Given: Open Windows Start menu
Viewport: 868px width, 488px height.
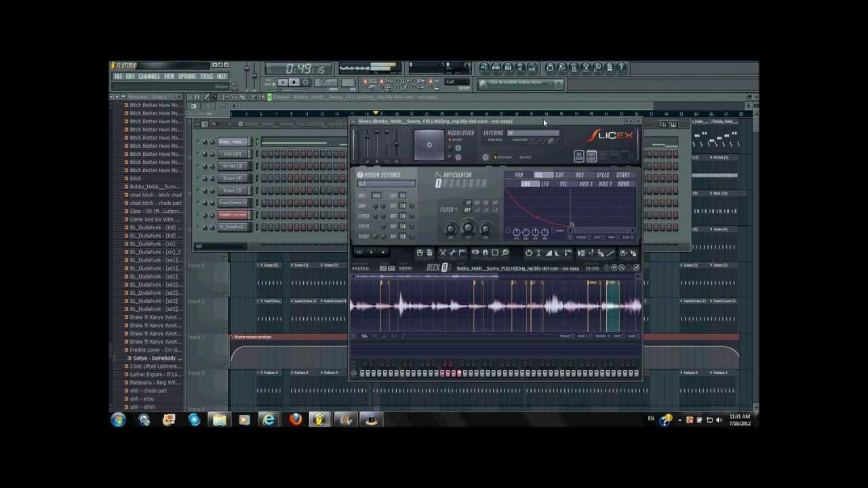Looking at the screenshot, I should 119,420.
